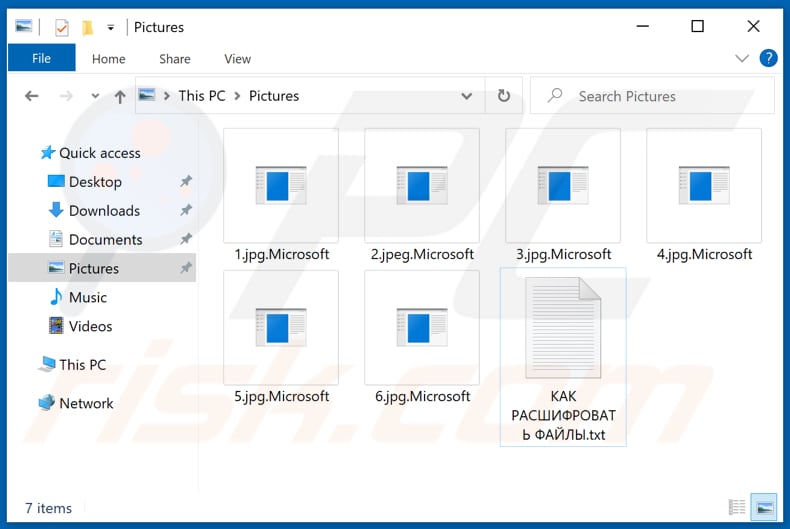
Task: Click the Pictures window system icon
Action: click(23, 26)
